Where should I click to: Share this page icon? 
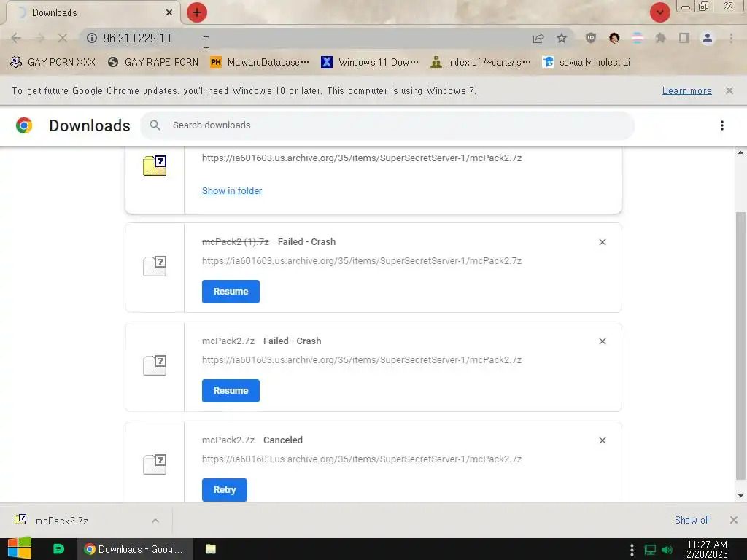pyautogui.click(x=538, y=38)
